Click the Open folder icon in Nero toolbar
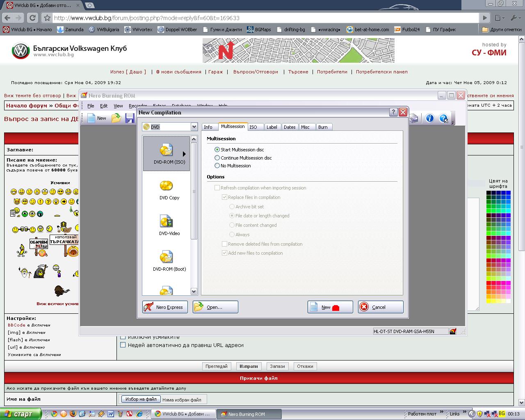The height and width of the screenshot is (420, 525). (x=116, y=119)
